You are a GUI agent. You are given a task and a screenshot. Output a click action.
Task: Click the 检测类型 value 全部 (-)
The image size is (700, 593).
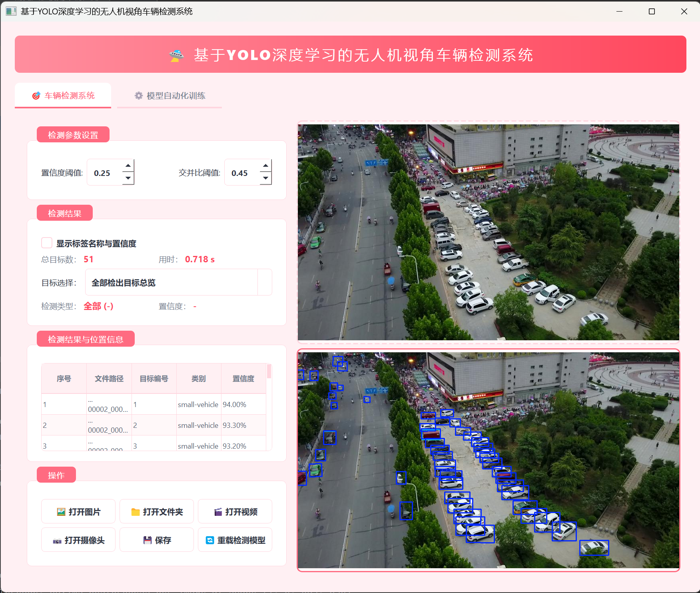(98, 306)
